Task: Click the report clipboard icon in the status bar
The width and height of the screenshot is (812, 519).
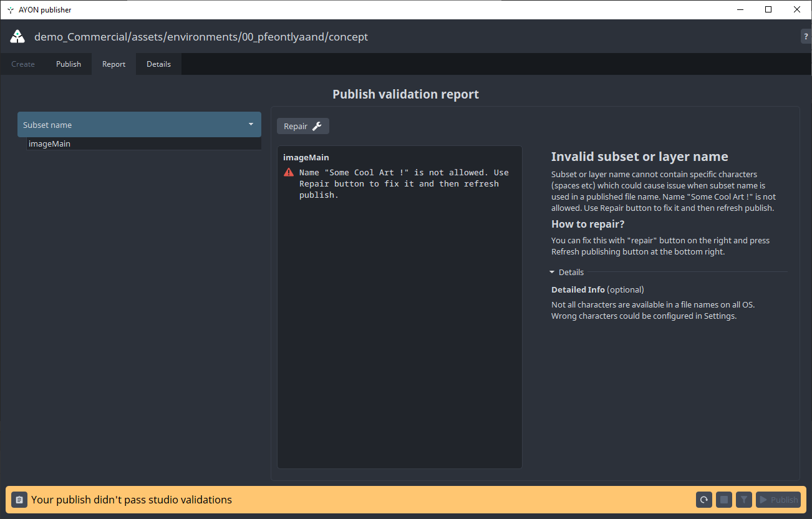Action: [19, 500]
